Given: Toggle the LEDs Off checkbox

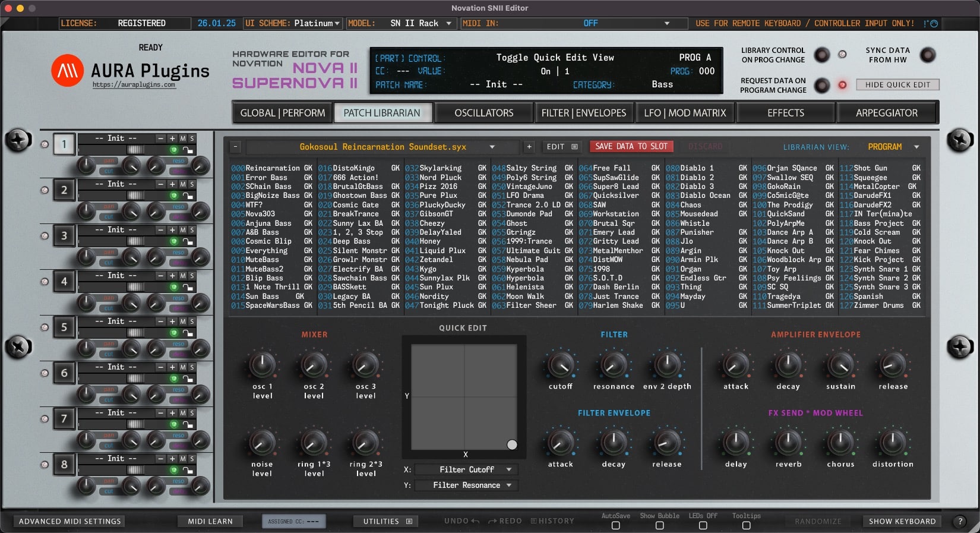Looking at the screenshot, I should point(703,525).
